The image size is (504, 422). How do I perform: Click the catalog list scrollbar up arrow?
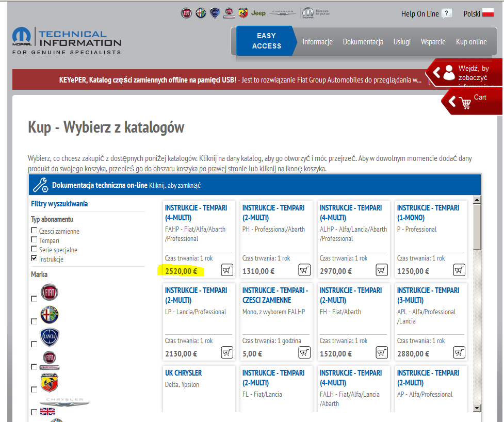[x=477, y=200]
